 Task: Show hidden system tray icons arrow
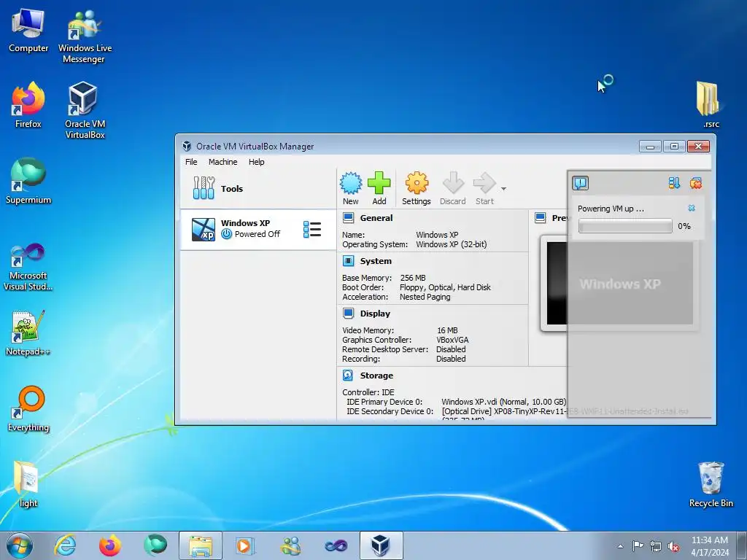(620, 546)
